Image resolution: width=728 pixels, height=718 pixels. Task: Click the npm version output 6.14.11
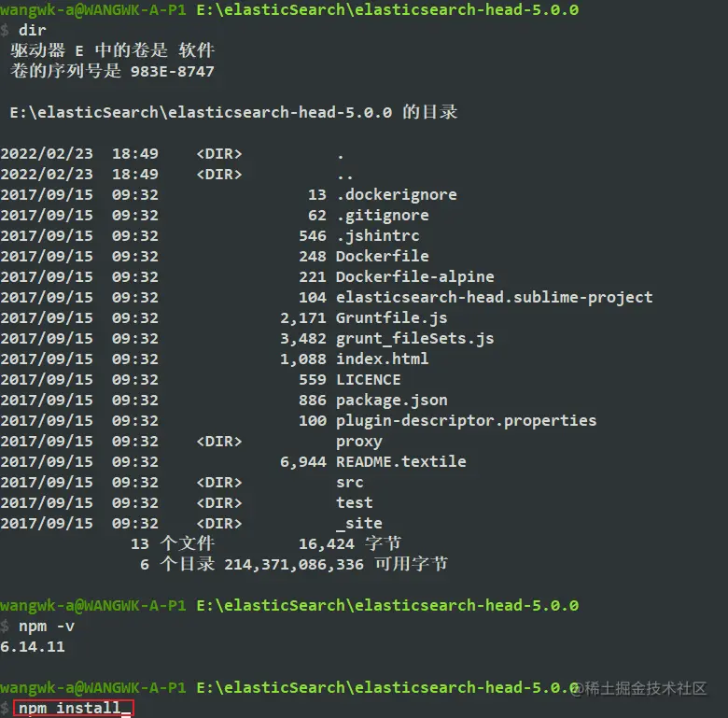point(33,646)
